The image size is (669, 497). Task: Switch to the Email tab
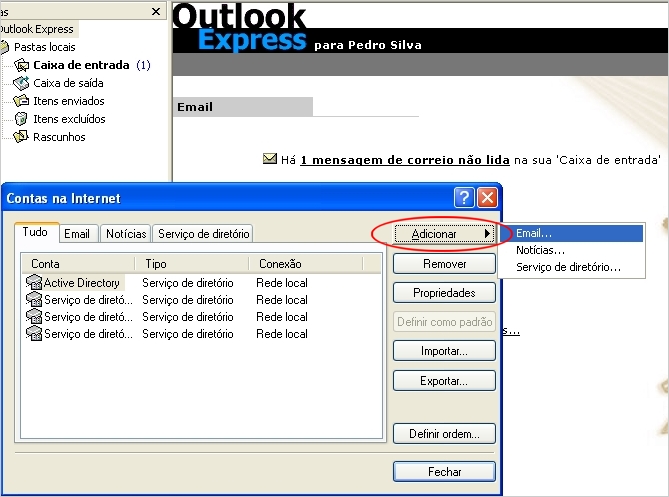pos(77,233)
